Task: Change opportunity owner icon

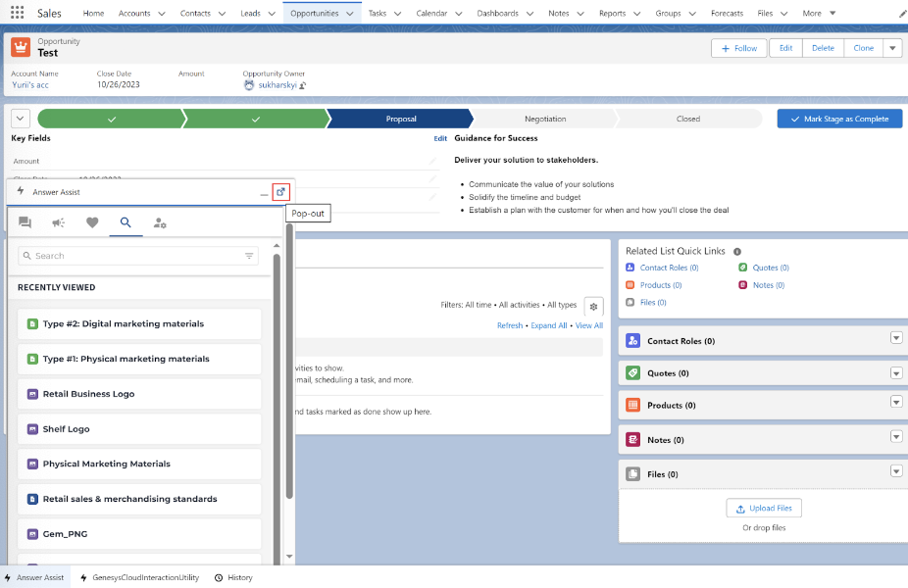Action: (303, 85)
